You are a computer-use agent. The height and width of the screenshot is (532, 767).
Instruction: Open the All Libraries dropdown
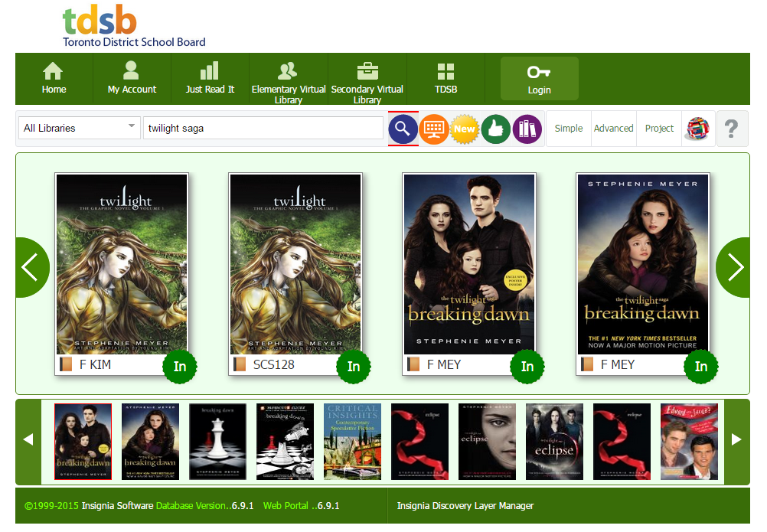click(79, 127)
